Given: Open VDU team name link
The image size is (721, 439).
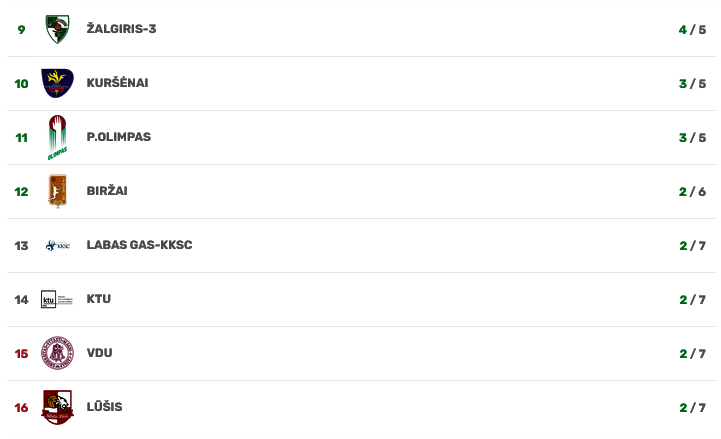Looking at the screenshot, I should [x=99, y=353].
